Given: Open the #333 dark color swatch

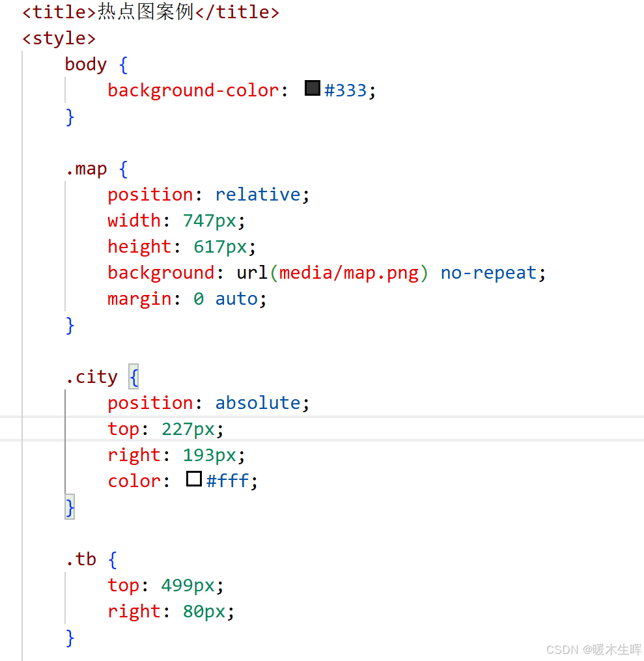Looking at the screenshot, I should (313, 88).
